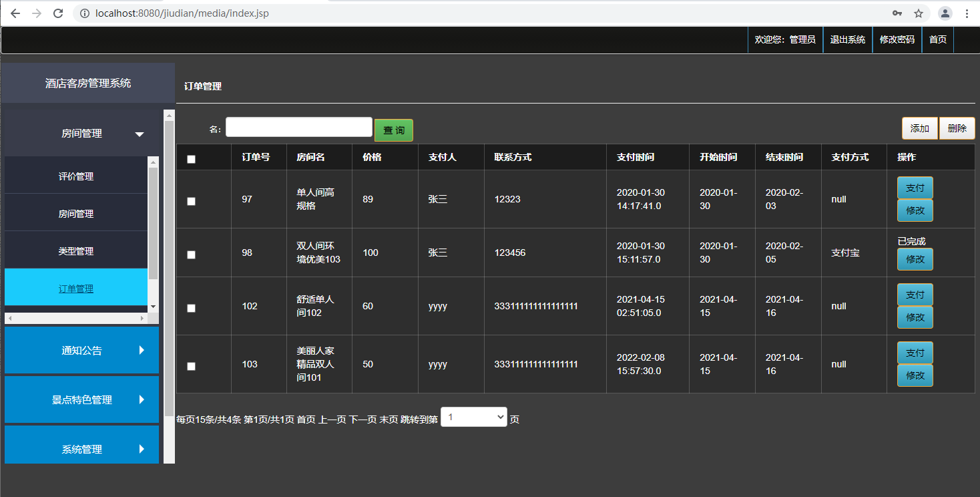Tick the checkbox for order 97

(192, 201)
